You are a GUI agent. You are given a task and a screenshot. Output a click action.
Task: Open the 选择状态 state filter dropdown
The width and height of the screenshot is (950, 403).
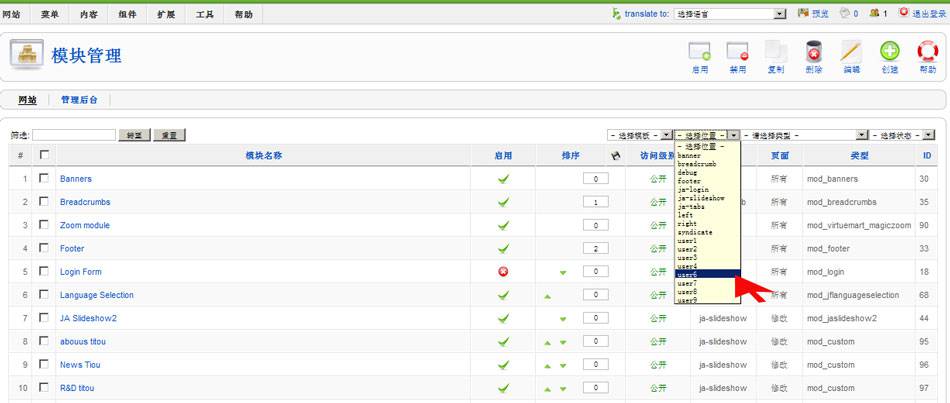point(903,135)
